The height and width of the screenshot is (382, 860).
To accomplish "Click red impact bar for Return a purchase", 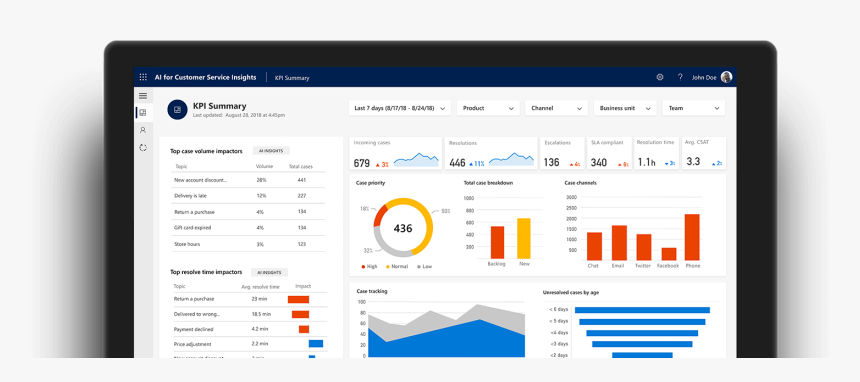I will (298, 300).
